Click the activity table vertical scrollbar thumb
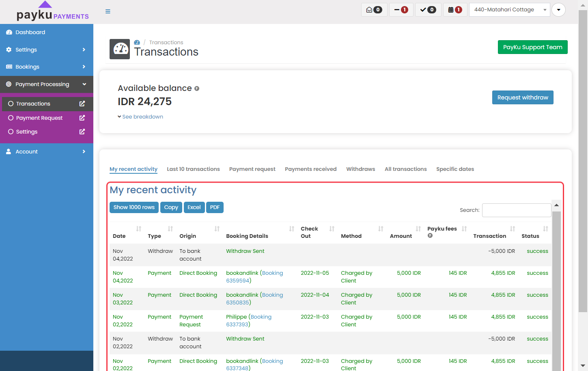 tap(556, 290)
